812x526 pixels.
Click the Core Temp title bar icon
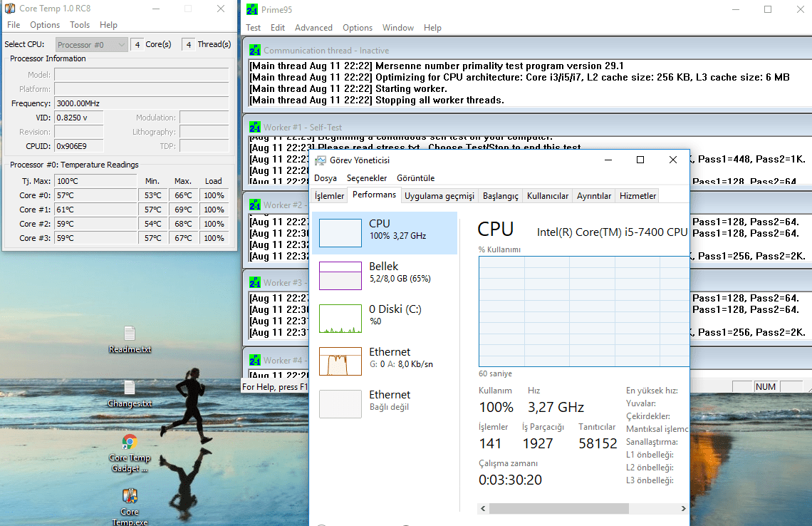pyautogui.click(x=10, y=9)
